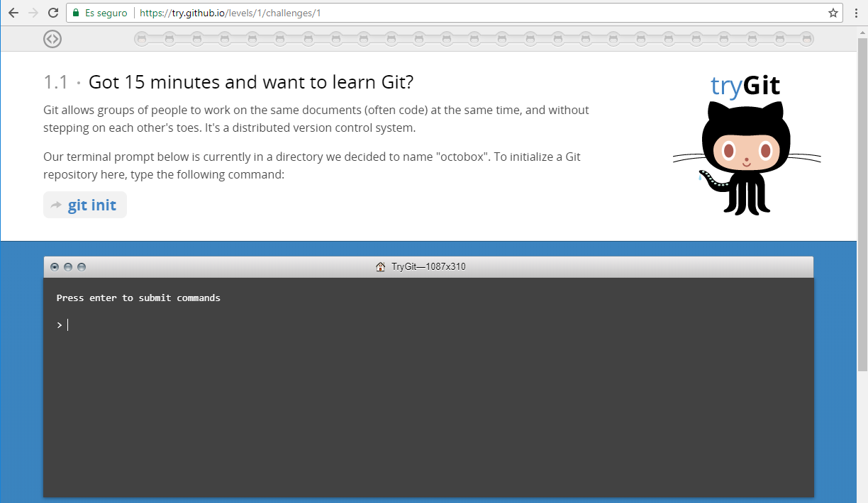Click the second octocat progress marker
This screenshot has height=503, width=868.
point(169,39)
